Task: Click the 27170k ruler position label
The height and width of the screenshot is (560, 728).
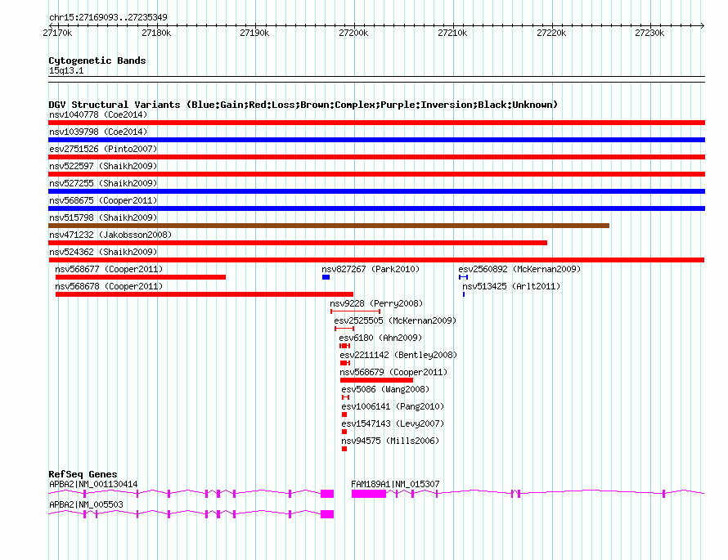Action: pyautogui.click(x=57, y=33)
